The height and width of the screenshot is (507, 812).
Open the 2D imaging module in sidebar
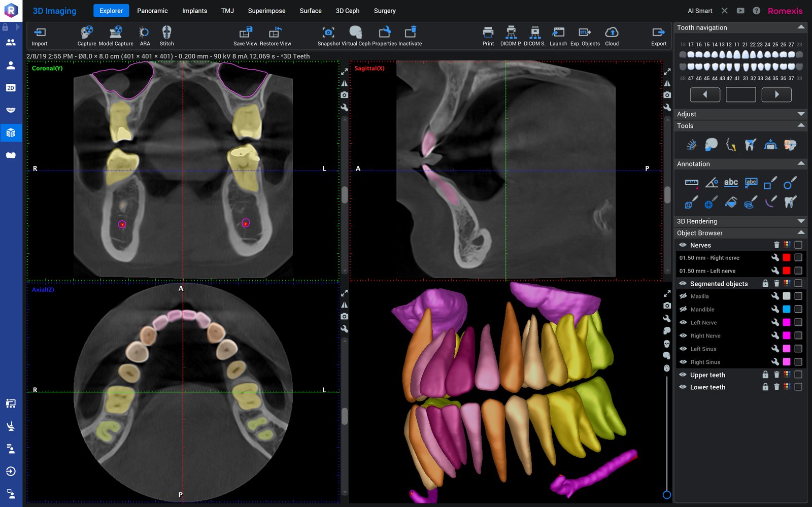coord(11,88)
